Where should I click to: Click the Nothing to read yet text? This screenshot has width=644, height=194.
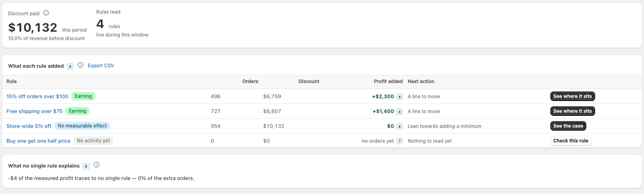click(x=430, y=141)
